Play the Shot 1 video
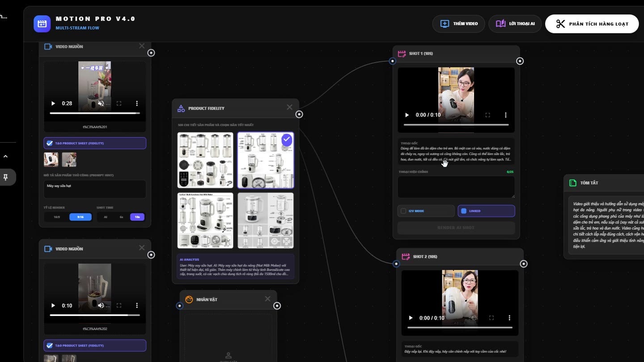The image size is (644, 362). (x=407, y=115)
